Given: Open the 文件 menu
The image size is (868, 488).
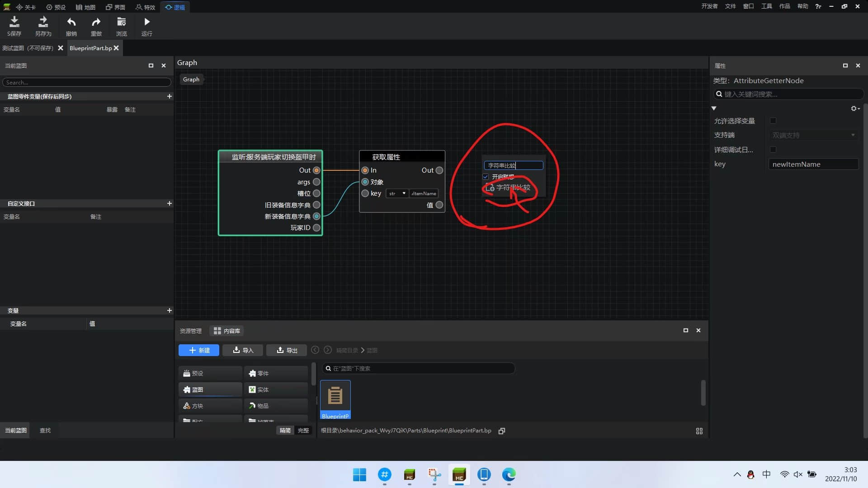Looking at the screenshot, I should (731, 6).
